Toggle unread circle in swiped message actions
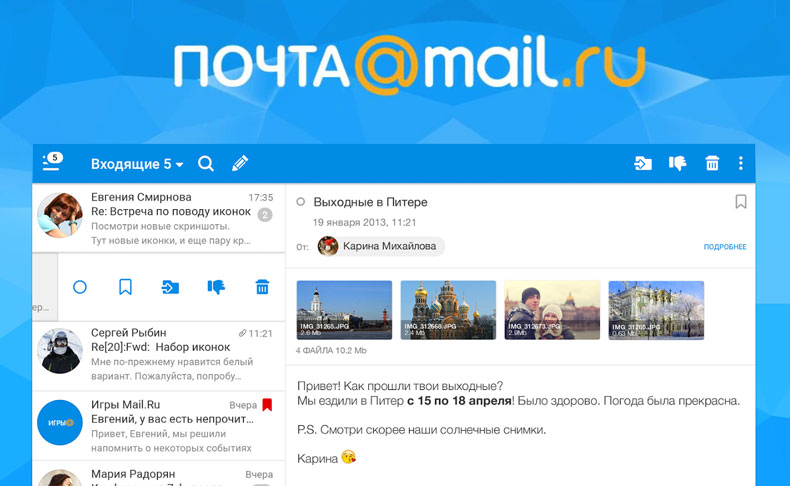The image size is (790, 486). (x=80, y=287)
